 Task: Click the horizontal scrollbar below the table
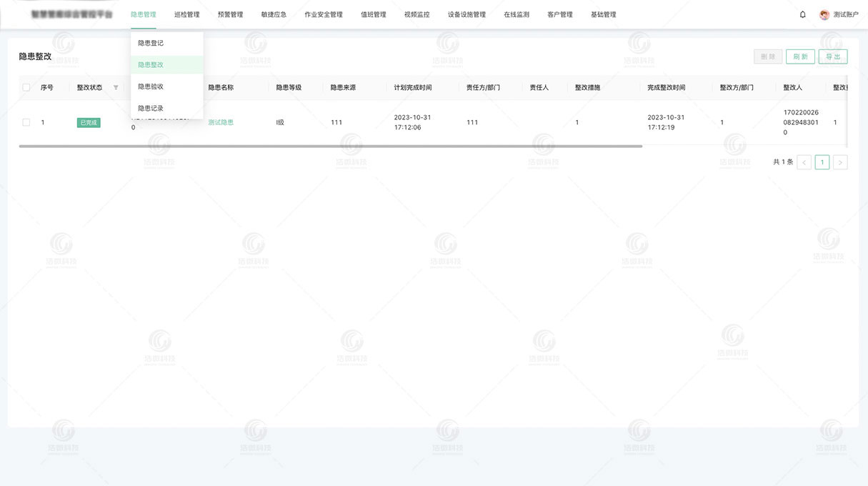coord(329,146)
